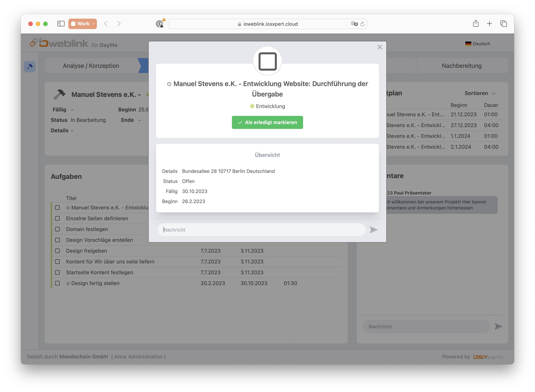Select the hammer project icon in the sidebar
Viewport: 535px width, 392px height.
(x=30, y=67)
